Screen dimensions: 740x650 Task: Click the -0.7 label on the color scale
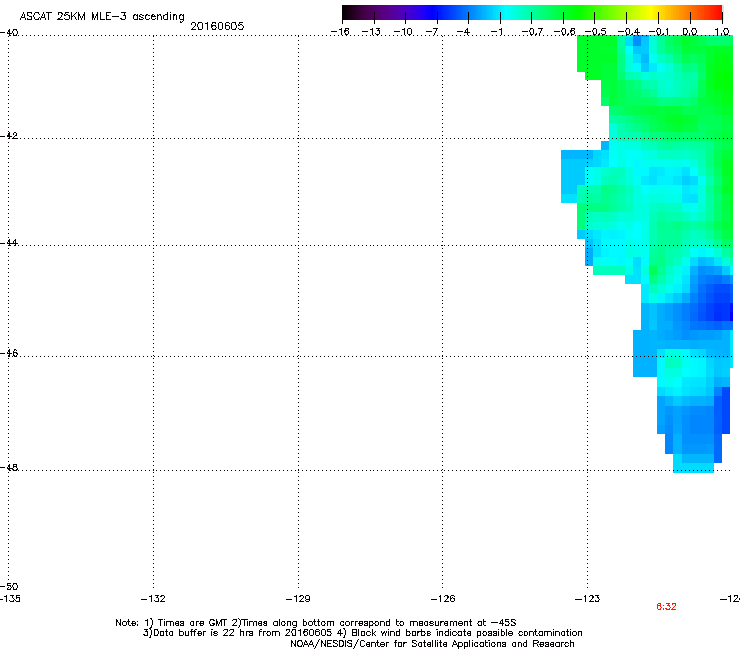532,32
